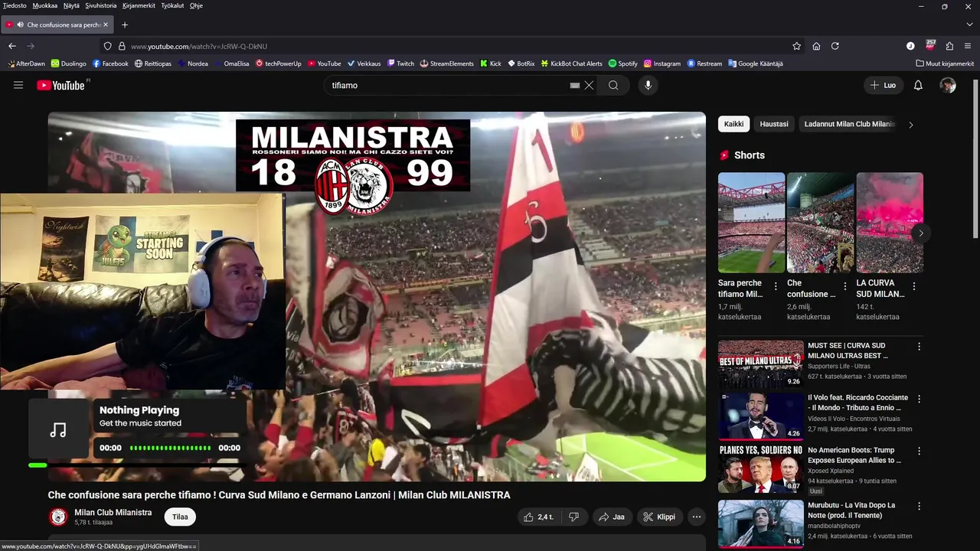This screenshot has width=980, height=551.
Task: Open Twitch bookmark
Action: (x=400, y=64)
